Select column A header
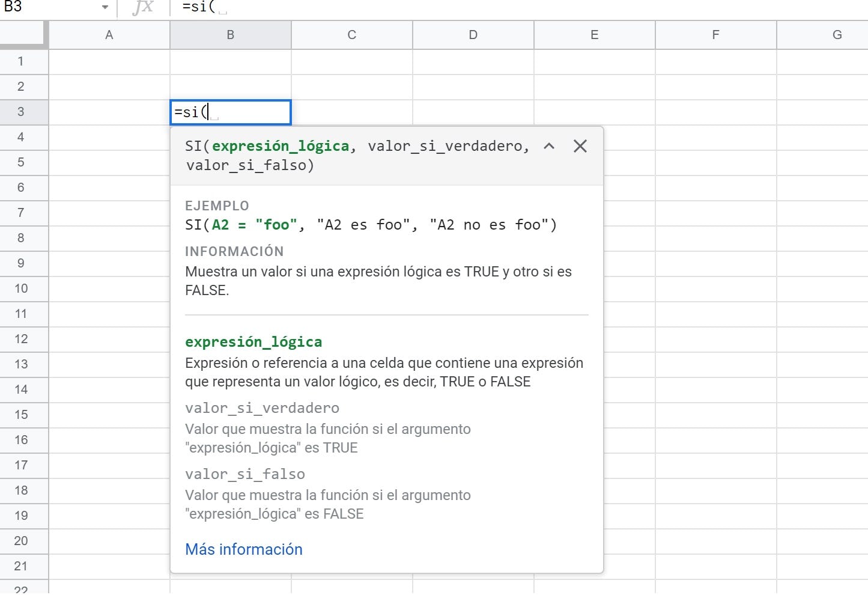Screen dimensions: 868x595 tap(109, 35)
